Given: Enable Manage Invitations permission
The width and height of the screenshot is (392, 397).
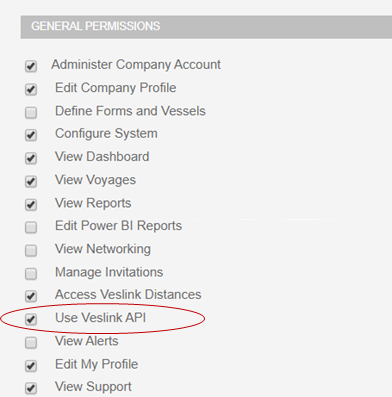Looking at the screenshot, I should [31, 274].
